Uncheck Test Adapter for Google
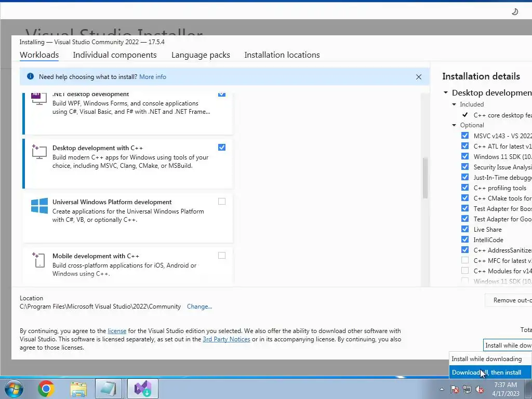Image resolution: width=532 pixels, height=399 pixels. [x=465, y=219]
